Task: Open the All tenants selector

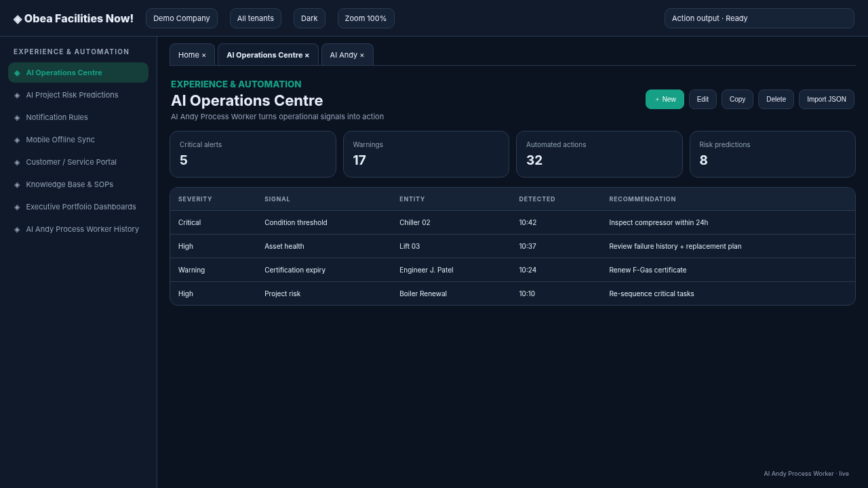Action: [256, 18]
